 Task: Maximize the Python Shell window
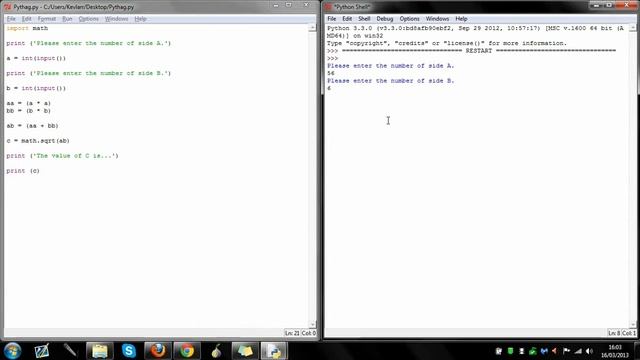tap(609, 5)
